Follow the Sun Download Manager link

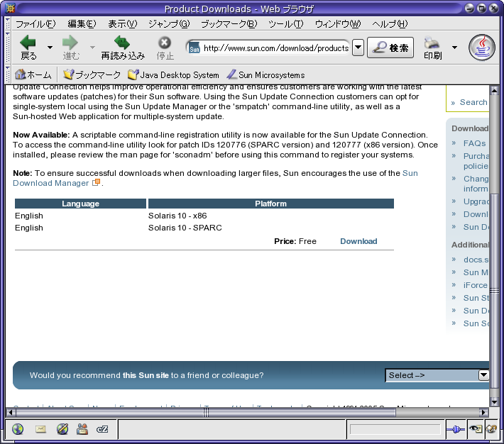(x=51, y=183)
